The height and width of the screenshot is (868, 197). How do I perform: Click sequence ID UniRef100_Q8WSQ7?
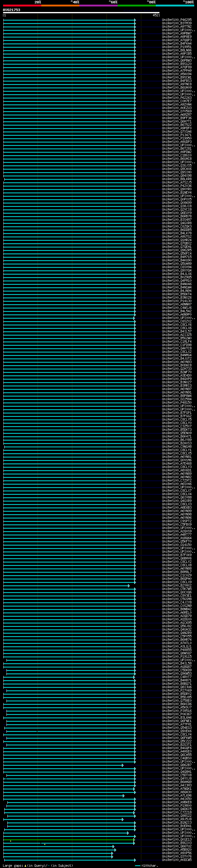coord(177,653)
